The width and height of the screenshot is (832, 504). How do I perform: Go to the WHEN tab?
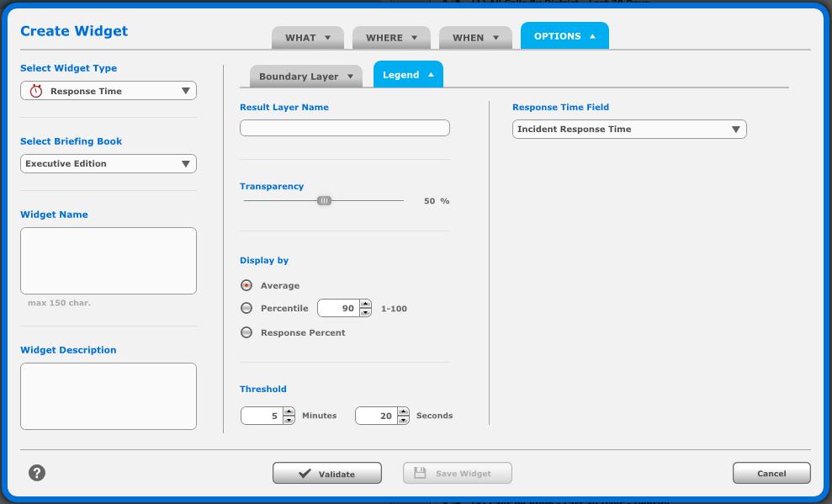474,37
